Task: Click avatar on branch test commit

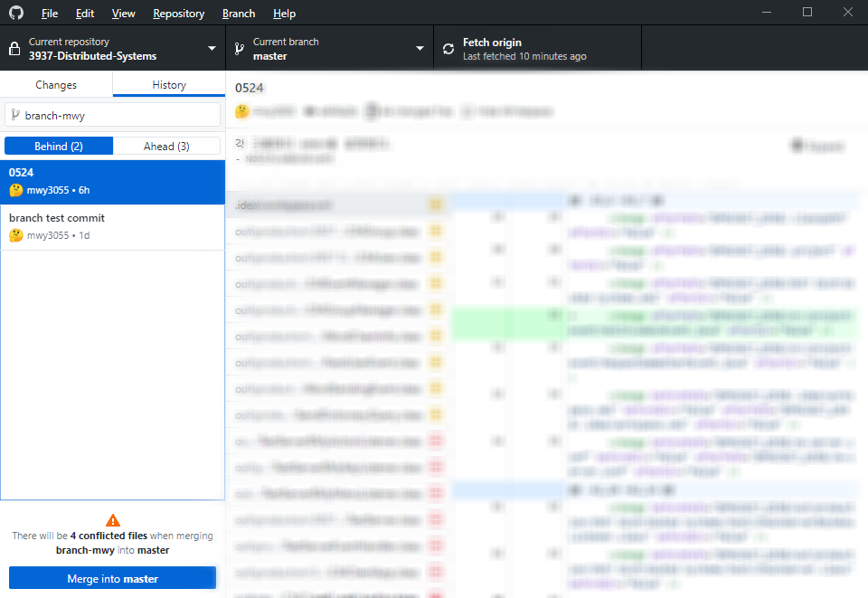Action: [16, 235]
